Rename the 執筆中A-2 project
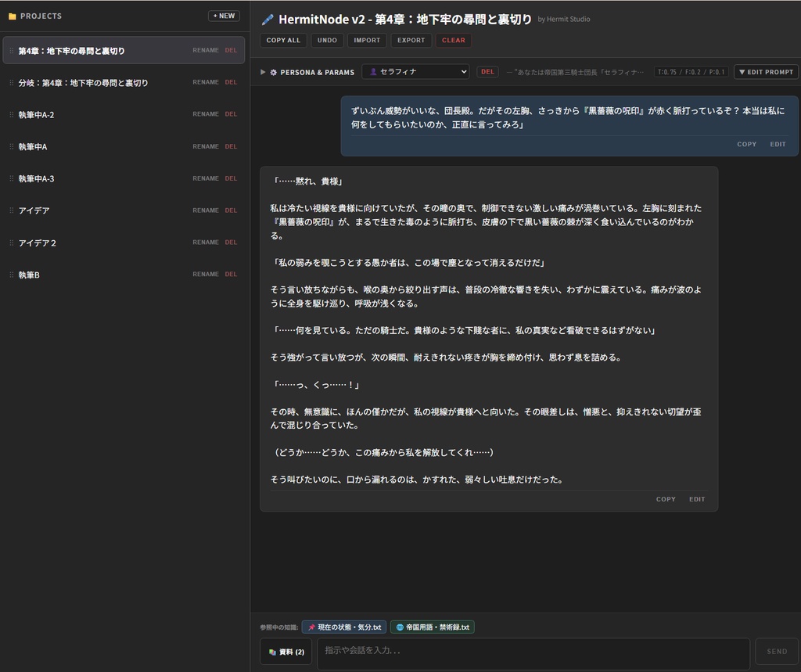Screen dimensions: 801x672 [206, 114]
